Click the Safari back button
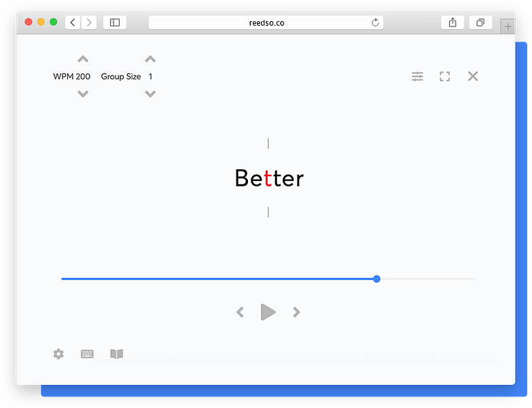Image resolution: width=532 pixels, height=408 pixels. (73, 22)
